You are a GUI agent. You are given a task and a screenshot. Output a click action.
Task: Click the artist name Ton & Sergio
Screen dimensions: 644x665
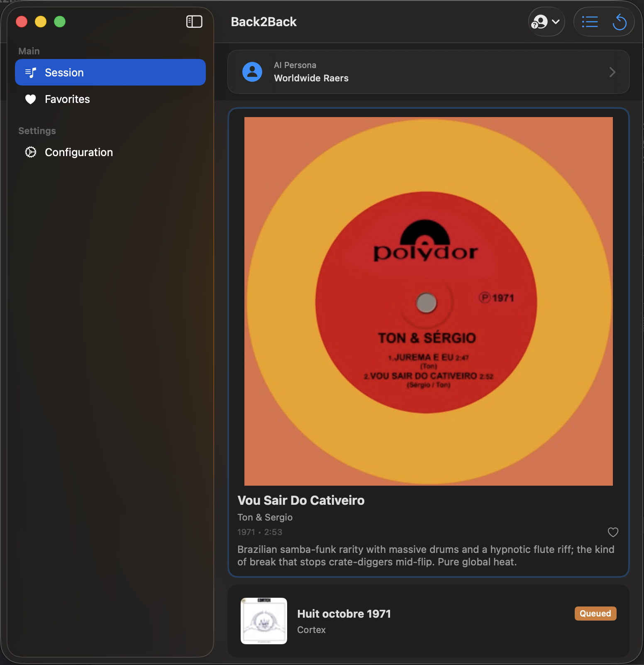point(265,517)
